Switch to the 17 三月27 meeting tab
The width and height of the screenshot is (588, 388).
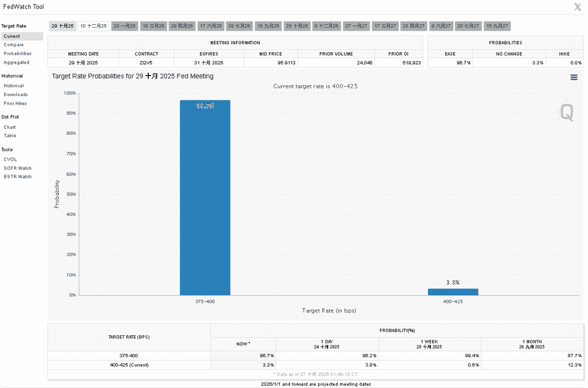pos(385,26)
